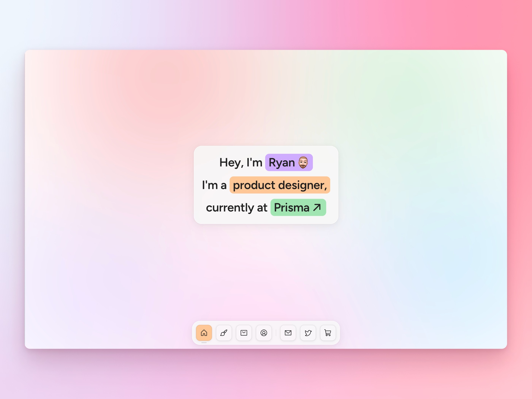Open the shopping cart icon
The image size is (532, 399).
pyautogui.click(x=328, y=333)
